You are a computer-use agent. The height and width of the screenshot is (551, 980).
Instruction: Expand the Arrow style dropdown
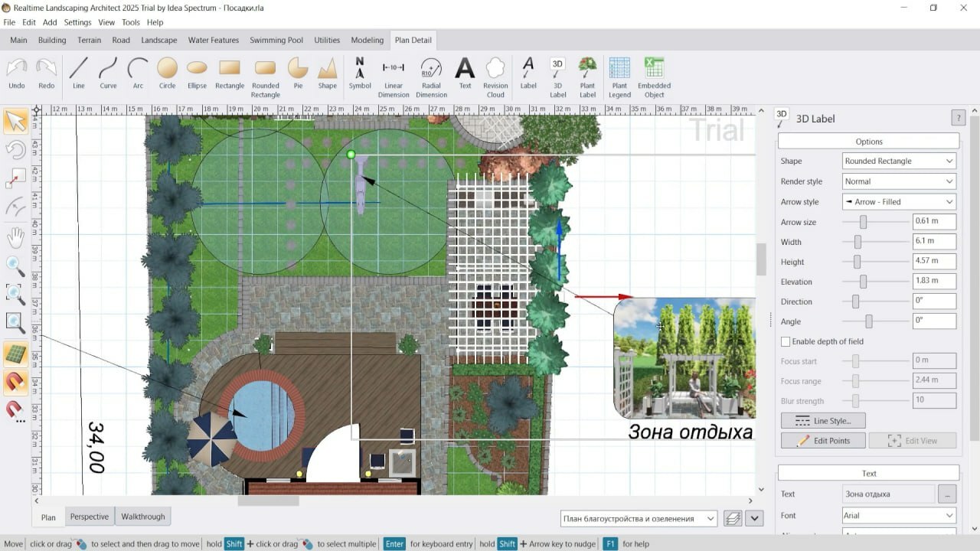(899, 202)
